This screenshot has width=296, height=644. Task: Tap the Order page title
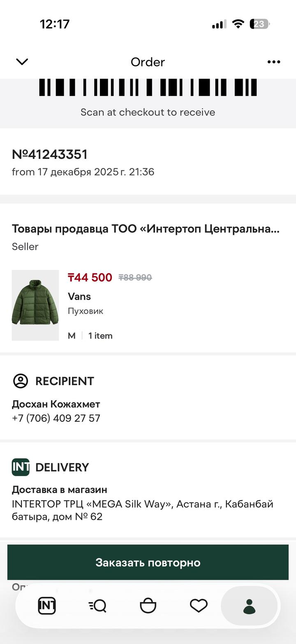pyautogui.click(x=148, y=62)
